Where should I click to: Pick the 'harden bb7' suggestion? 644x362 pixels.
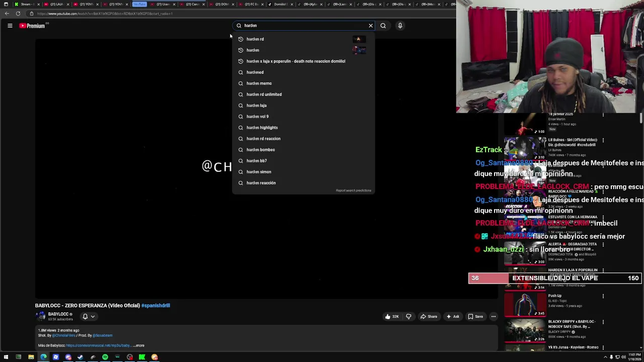pyautogui.click(x=303, y=161)
